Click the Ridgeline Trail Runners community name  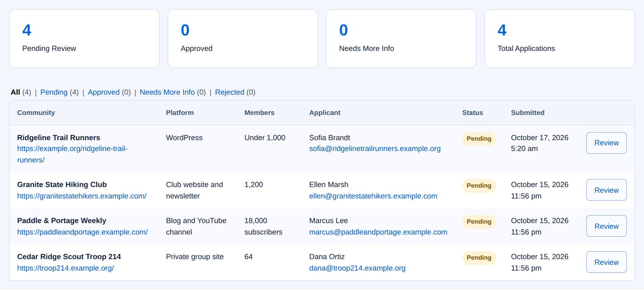pos(58,138)
